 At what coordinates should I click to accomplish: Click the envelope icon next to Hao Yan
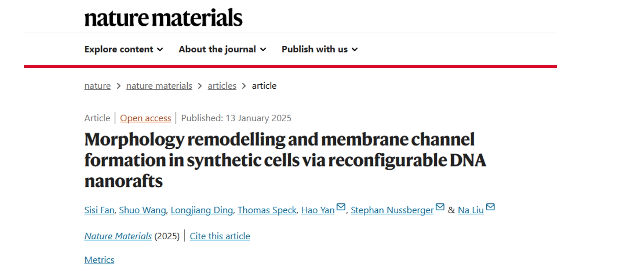(341, 207)
